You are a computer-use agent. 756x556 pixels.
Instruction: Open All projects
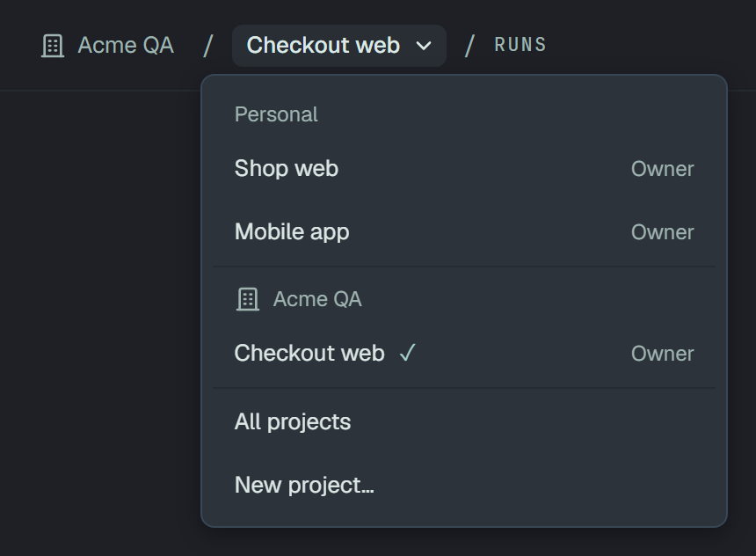pos(464,421)
